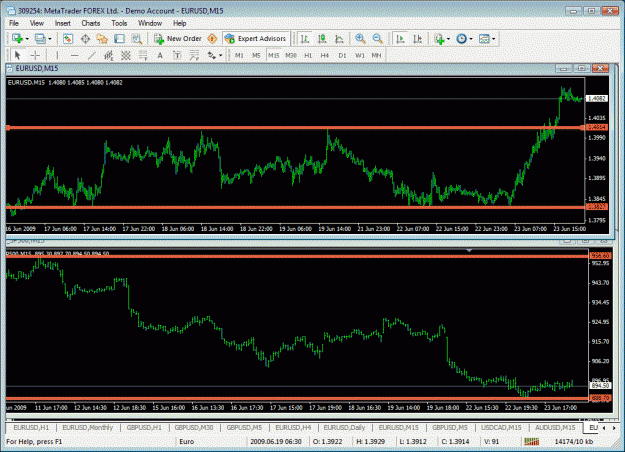Open the AUDUSD,M15 chart tab
The width and height of the screenshot is (625, 452).
(x=555, y=427)
